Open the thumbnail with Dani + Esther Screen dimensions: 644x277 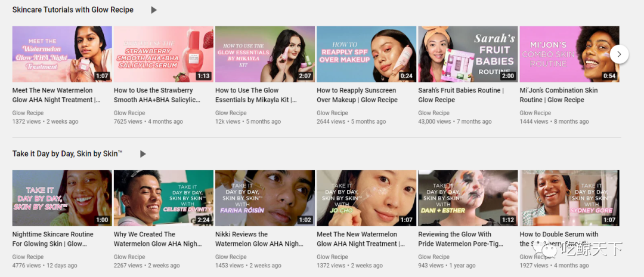(x=468, y=198)
